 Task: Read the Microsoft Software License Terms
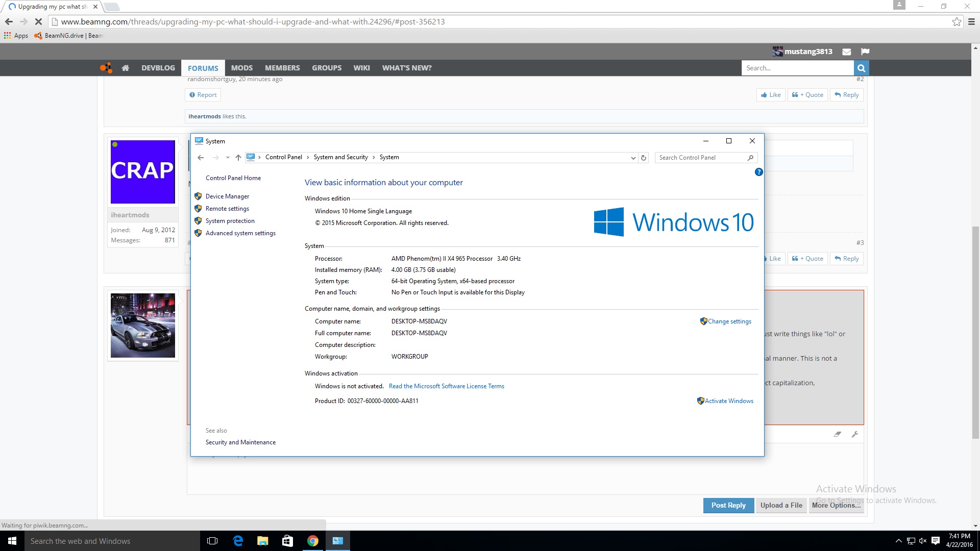[x=447, y=386]
